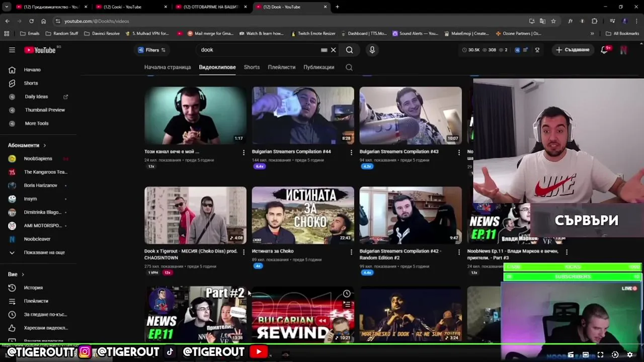The height and width of the screenshot is (362, 644).
Task: Open the Публикации tab
Action: (x=318, y=67)
